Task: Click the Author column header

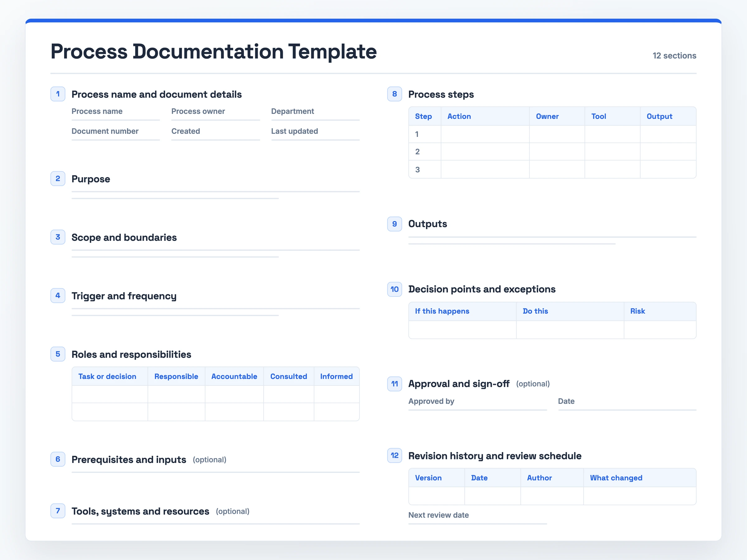Action: click(x=552, y=478)
